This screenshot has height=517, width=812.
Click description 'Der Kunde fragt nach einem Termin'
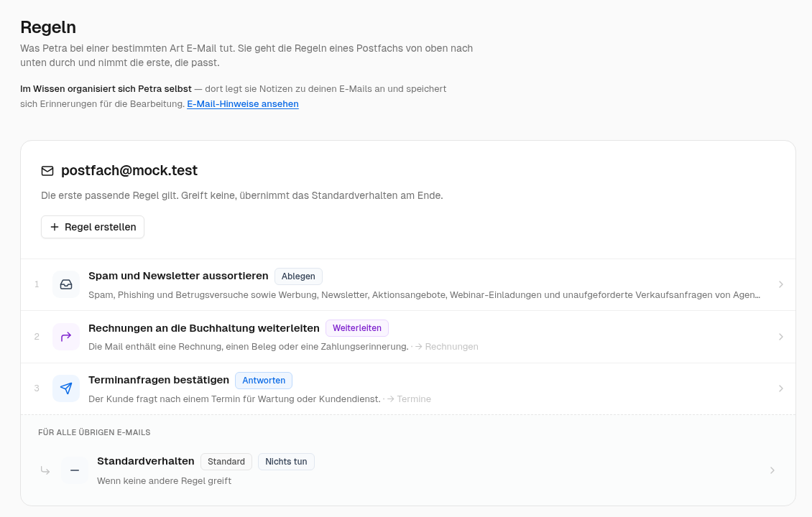click(x=234, y=399)
